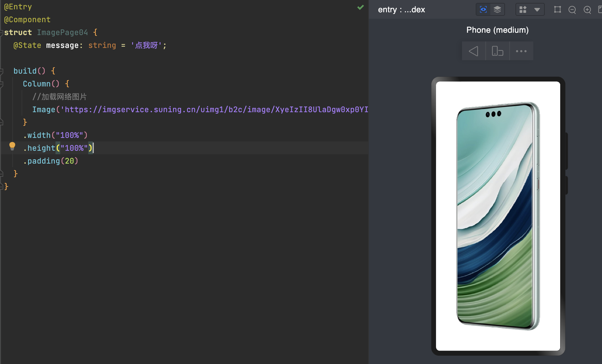Click the yellow lightbulb quick-fix icon
Viewport: 602px width, 364px height.
click(x=12, y=146)
